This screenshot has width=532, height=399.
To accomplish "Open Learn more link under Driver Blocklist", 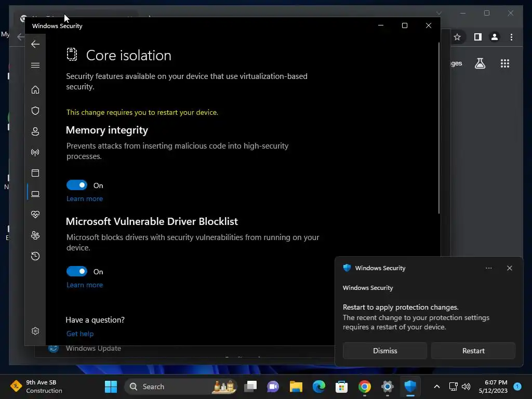I will (x=85, y=285).
